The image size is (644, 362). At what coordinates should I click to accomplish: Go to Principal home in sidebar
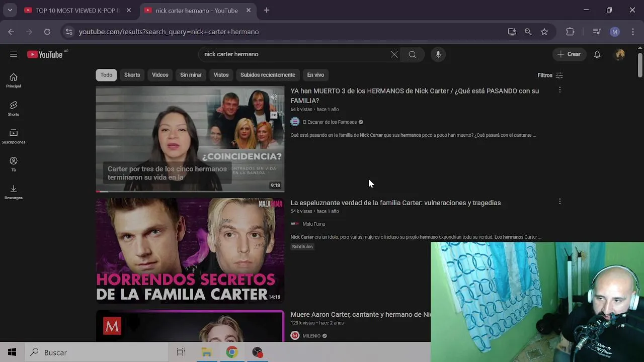coord(14,80)
